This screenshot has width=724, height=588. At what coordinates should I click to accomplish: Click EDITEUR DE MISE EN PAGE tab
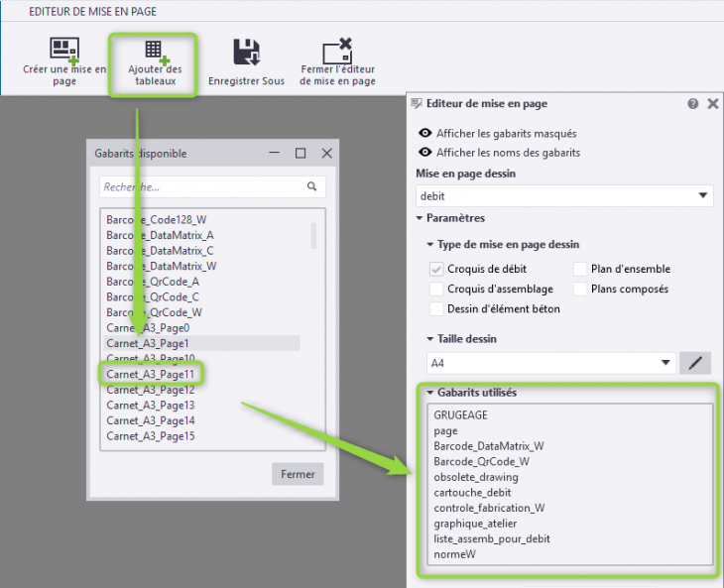tap(93, 12)
